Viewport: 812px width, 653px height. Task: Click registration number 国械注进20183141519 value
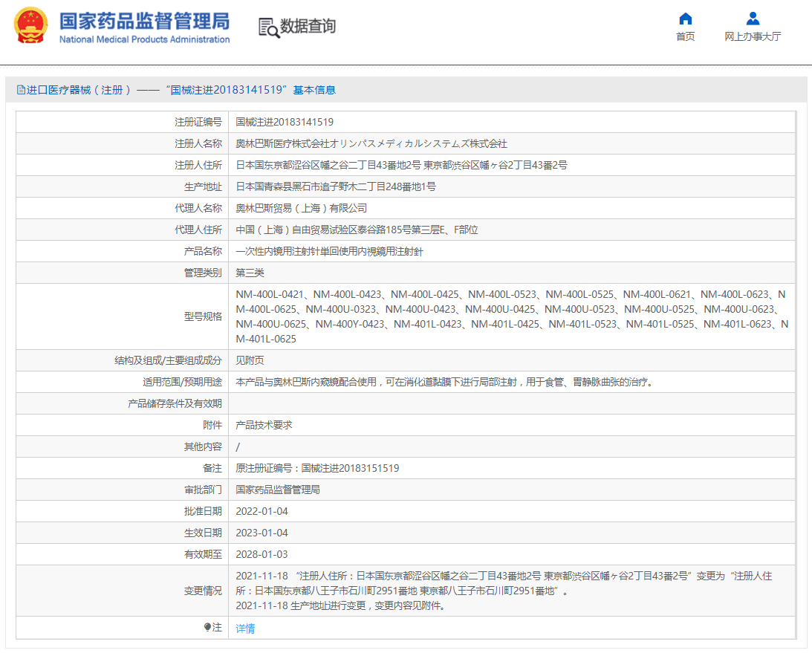coord(285,122)
